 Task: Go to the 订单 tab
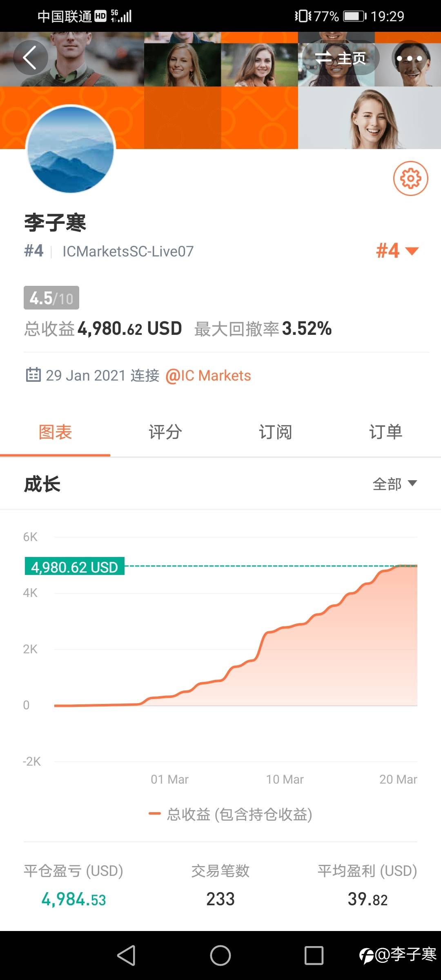(x=385, y=432)
